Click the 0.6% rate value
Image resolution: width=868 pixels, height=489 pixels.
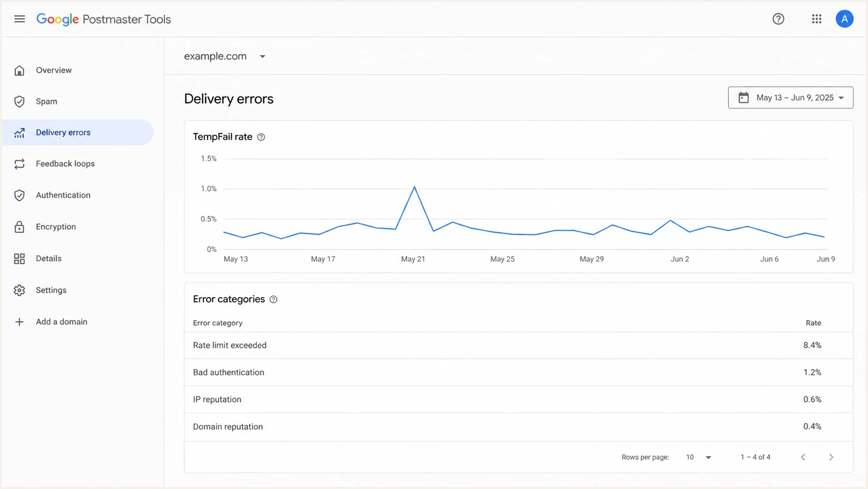coord(812,400)
